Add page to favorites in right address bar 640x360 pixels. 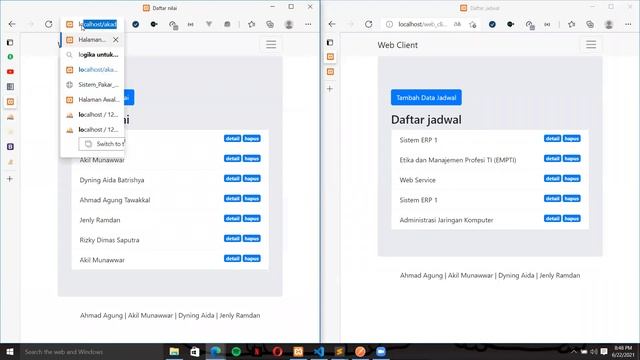coord(473,24)
